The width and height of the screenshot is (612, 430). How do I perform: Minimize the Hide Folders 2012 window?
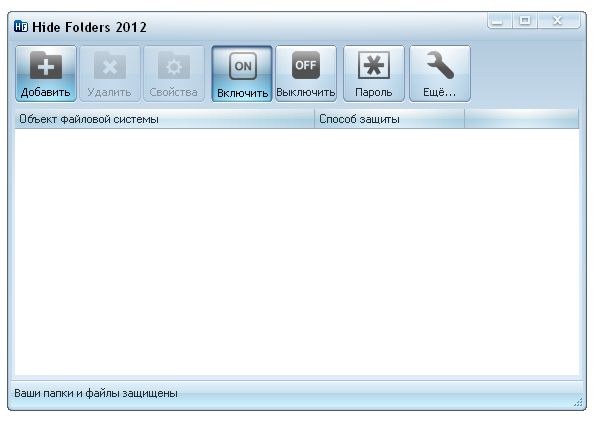499,20
